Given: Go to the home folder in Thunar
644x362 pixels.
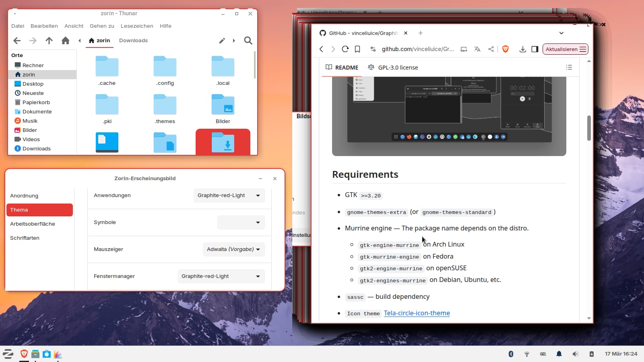Looking at the screenshot, I should [65, 41].
